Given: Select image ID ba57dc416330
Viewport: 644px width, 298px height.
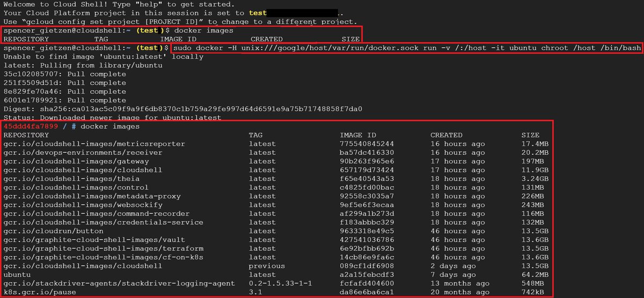Looking at the screenshot, I should (367, 152).
